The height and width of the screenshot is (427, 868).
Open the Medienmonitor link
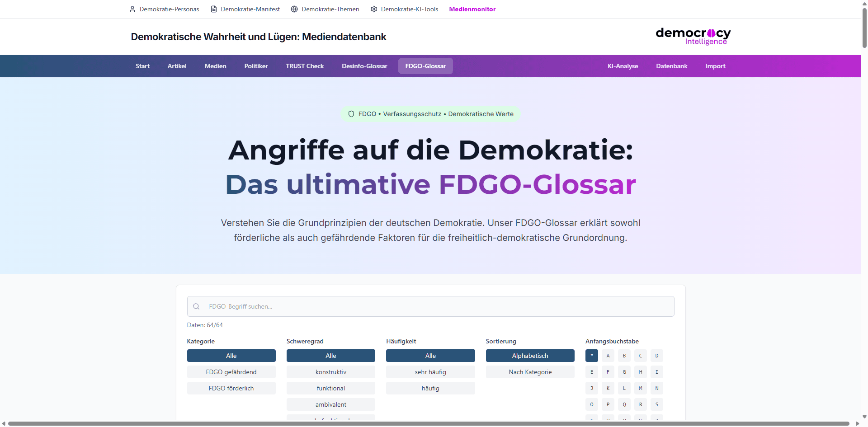(x=472, y=9)
